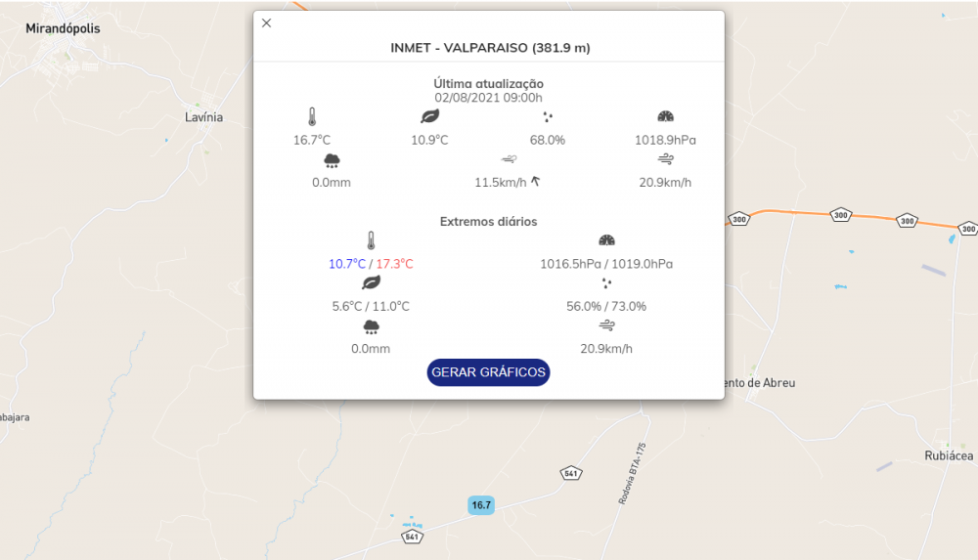Click the dew point leaf icon above 10.9°C
The height and width of the screenshot is (560, 978).
click(429, 116)
